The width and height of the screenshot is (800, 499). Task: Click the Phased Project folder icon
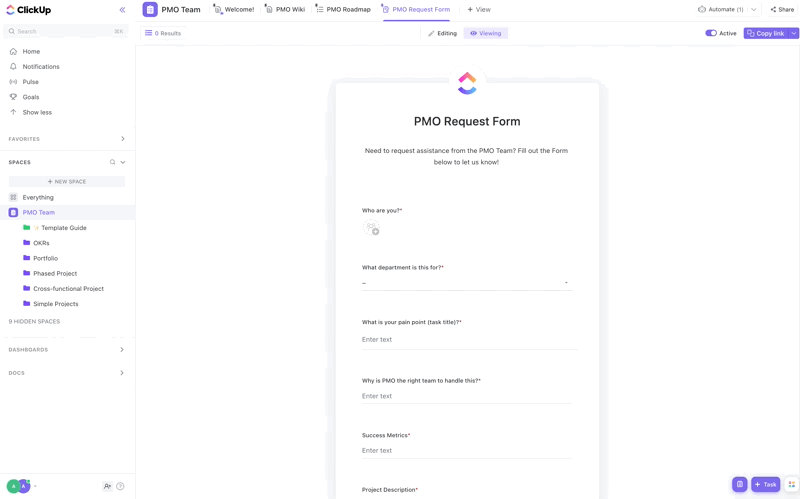point(27,273)
